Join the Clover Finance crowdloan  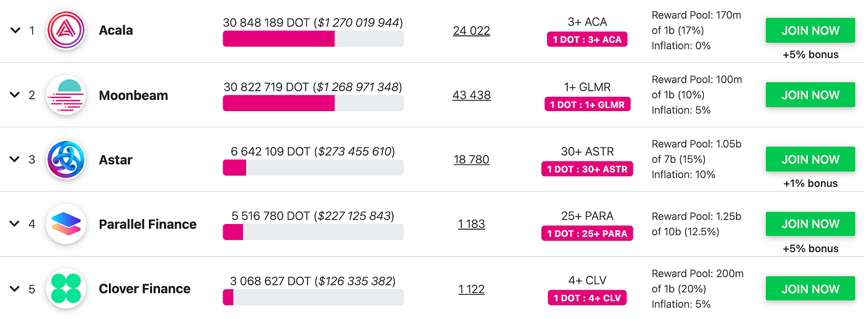[x=810, y=289]
